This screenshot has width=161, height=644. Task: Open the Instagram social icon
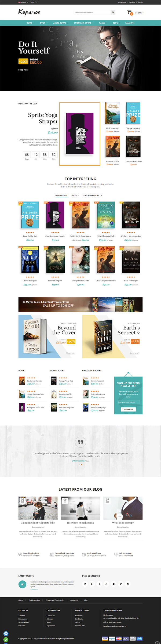click(x=128, y=584)
